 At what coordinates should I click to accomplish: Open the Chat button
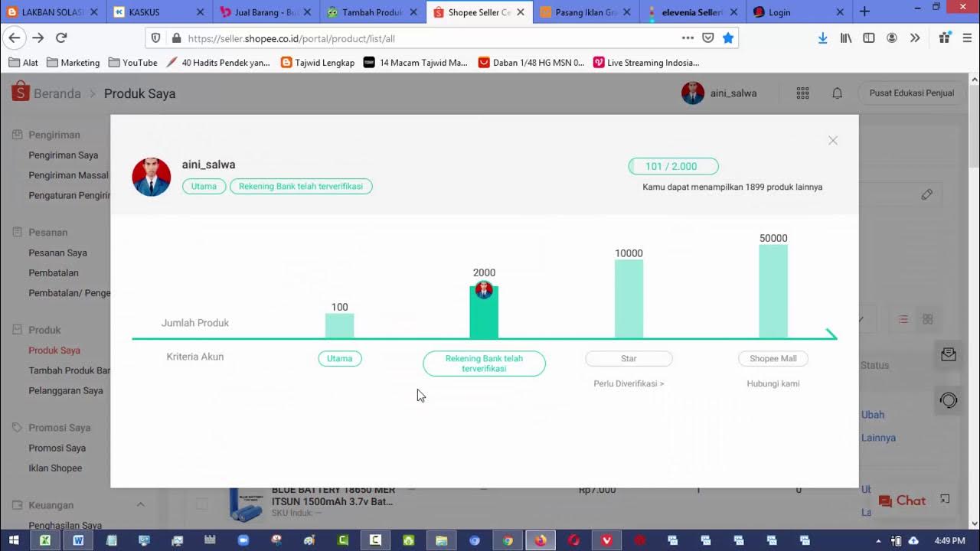[x=903, y=500]
